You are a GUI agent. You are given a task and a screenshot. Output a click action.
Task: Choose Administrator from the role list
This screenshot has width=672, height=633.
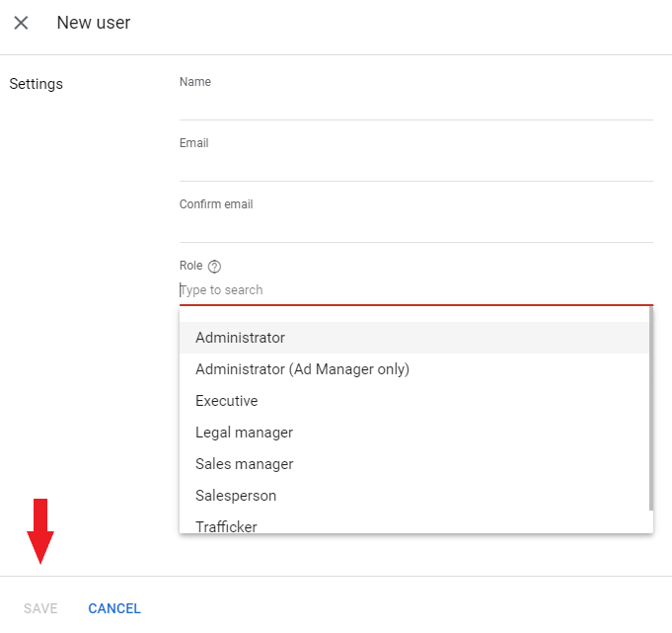(x=240, y=338)
